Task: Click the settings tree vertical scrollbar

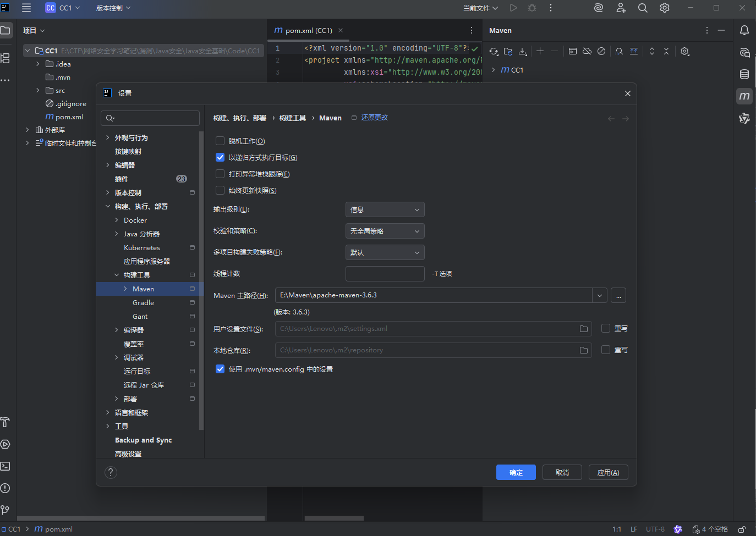Action: (x=201, y=280)
